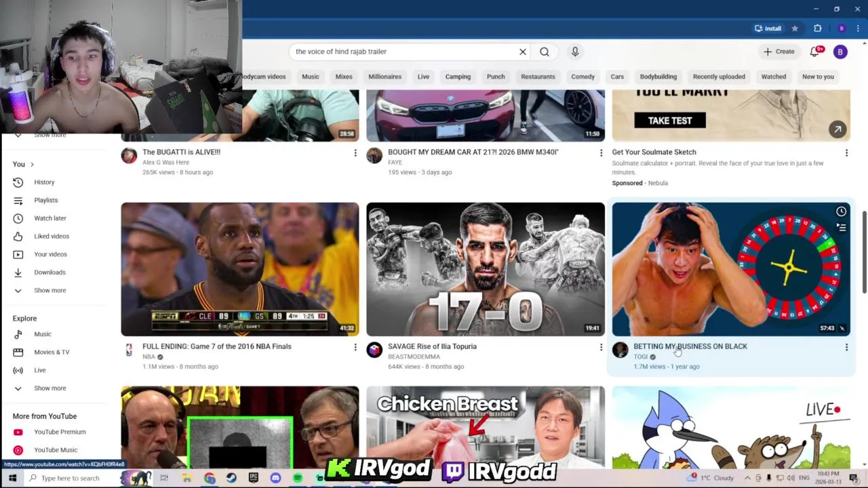The height and width of the screenshot is (488, 868).
Task: Select the Watched filter chip
Action: point(774,77)
